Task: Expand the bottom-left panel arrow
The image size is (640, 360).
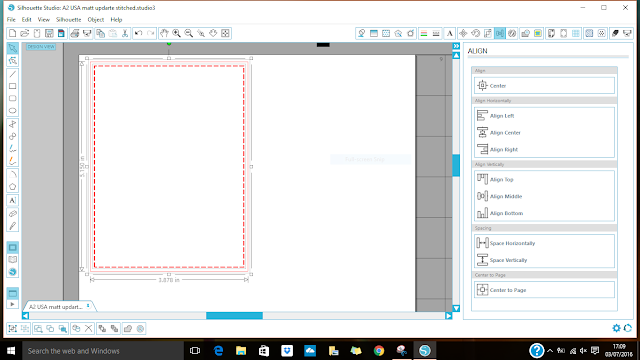Action: (12, 304)
